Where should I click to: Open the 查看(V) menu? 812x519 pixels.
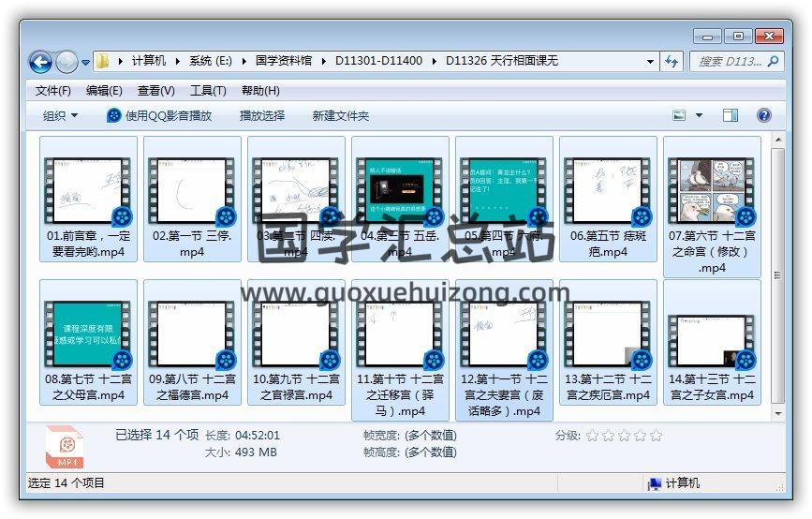[x=155, y=91]
